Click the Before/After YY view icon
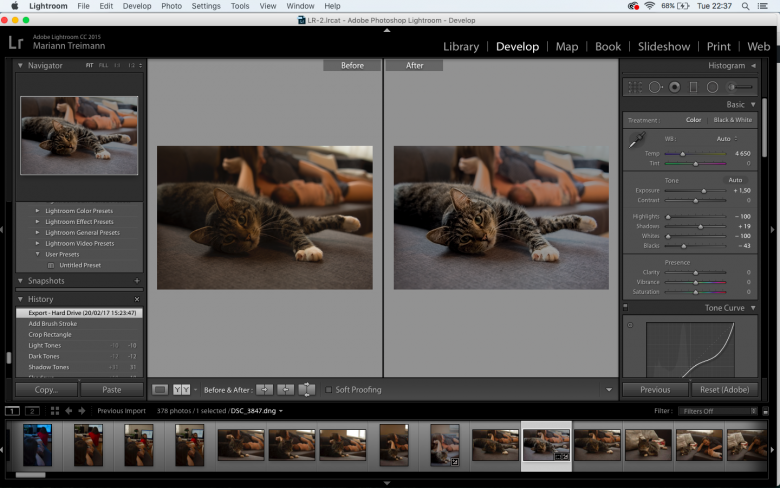This screenshot has width=780, height=488. 182,390
